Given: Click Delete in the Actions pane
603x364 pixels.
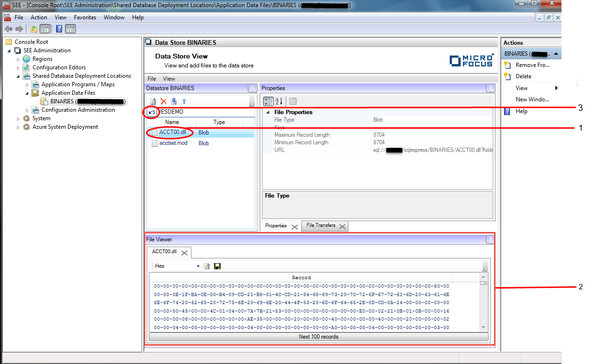Looking at the screenshot, I should click(x=523, y=76).
